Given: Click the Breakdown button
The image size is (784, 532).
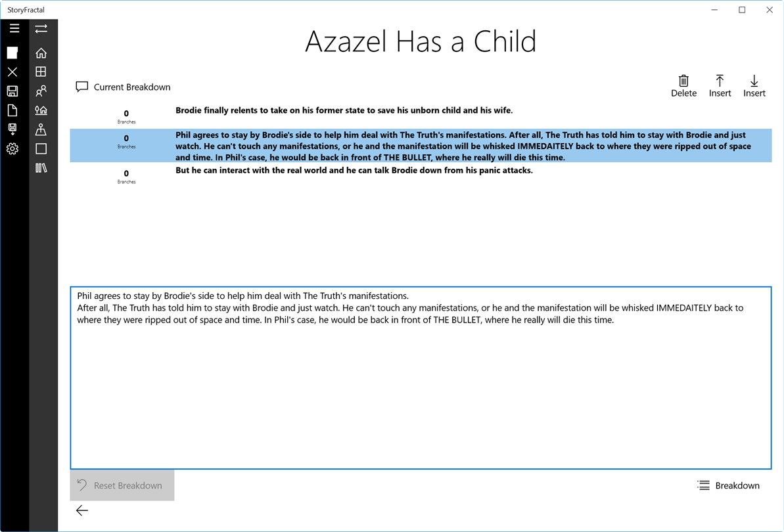Looking at the screenshot, I should pyautogui.click(x=728, y=485).
